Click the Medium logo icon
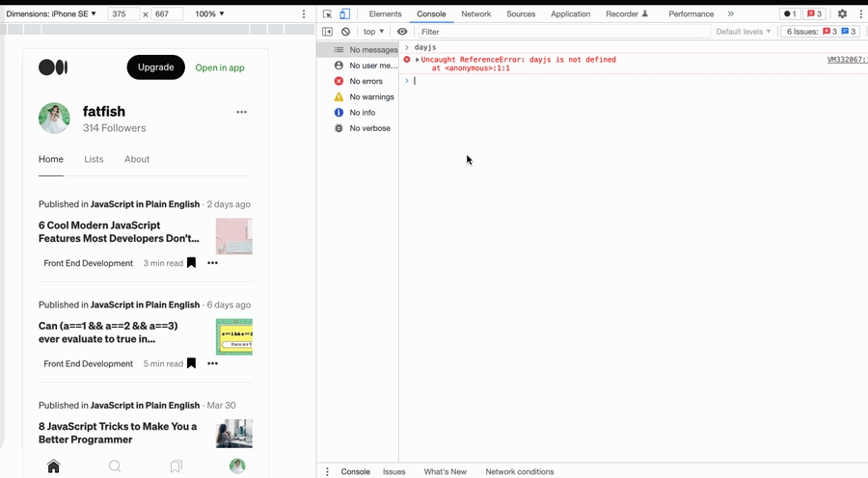The image size is (868, 478). 53,67
